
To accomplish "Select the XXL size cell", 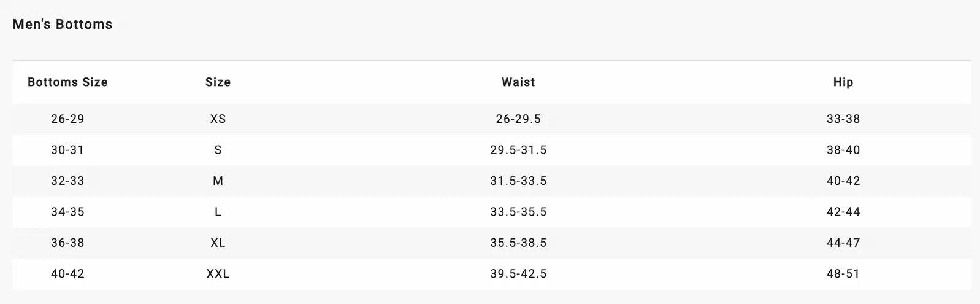I will (x=218, y=274).
